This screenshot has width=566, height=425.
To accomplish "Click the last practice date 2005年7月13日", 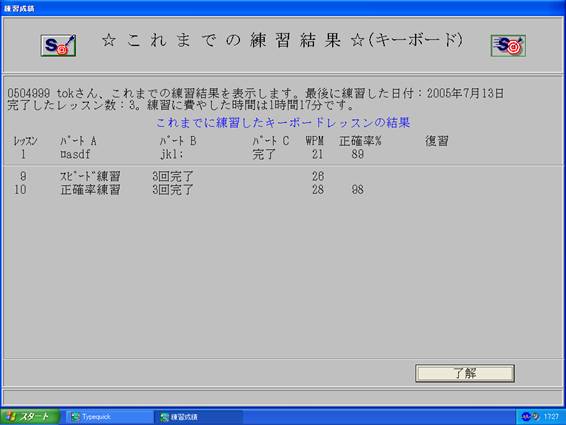I will pyautogui.click(x=465, y=94).
